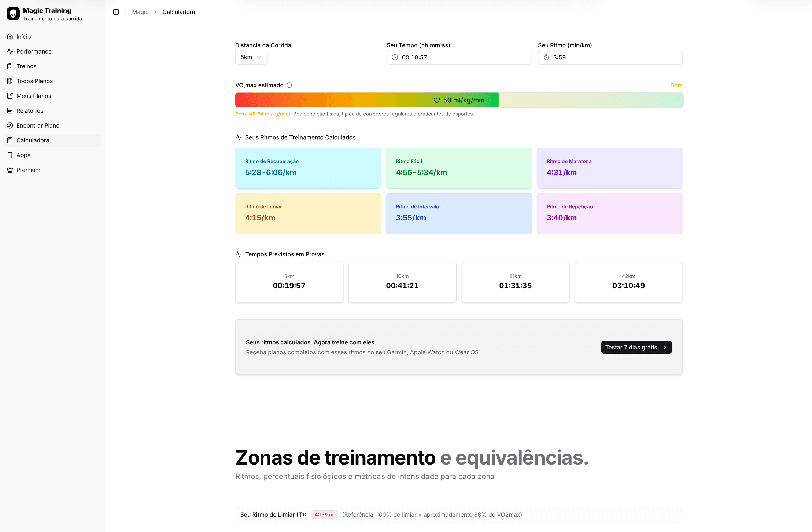This screenshot has width=812, height=532.
Task: Select Todos Planos menu entry
Action: [52, 81]
